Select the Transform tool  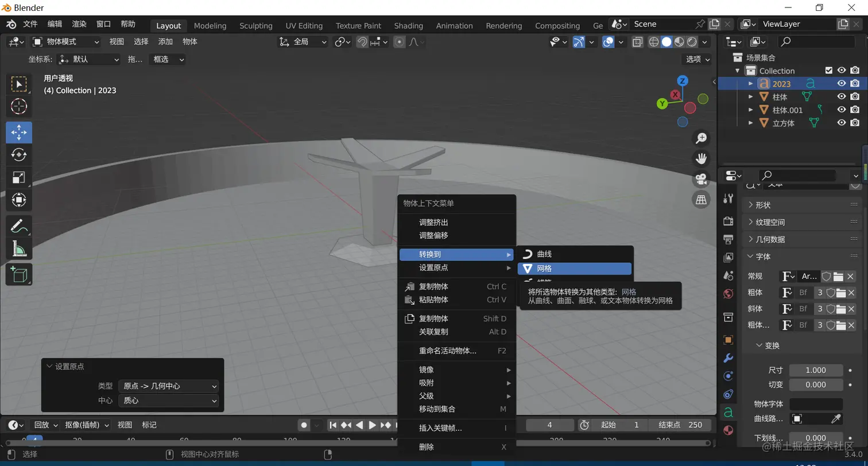click(19, 200)
